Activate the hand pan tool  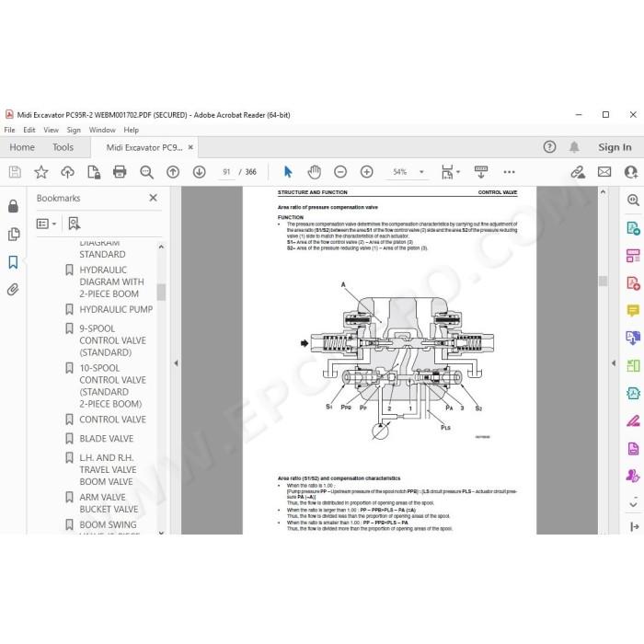pyautogui.click(x=315, y=172)
